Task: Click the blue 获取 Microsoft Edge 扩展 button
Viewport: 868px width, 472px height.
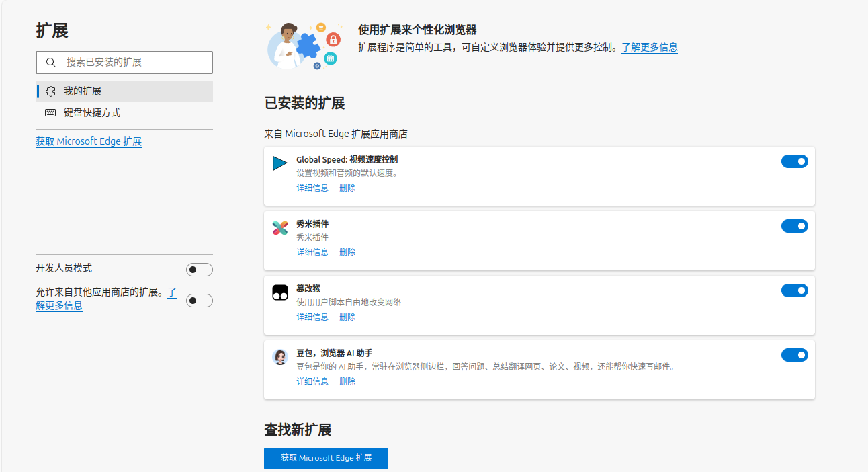Action: coord(326,458)
